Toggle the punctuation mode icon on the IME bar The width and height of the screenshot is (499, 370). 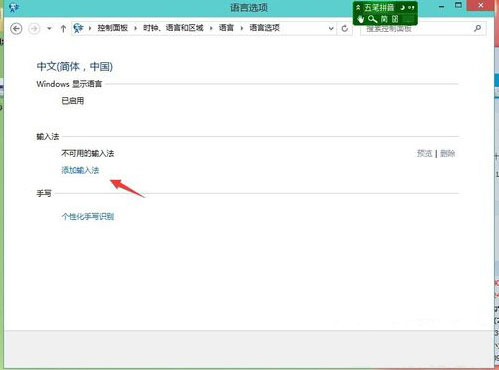411,7
